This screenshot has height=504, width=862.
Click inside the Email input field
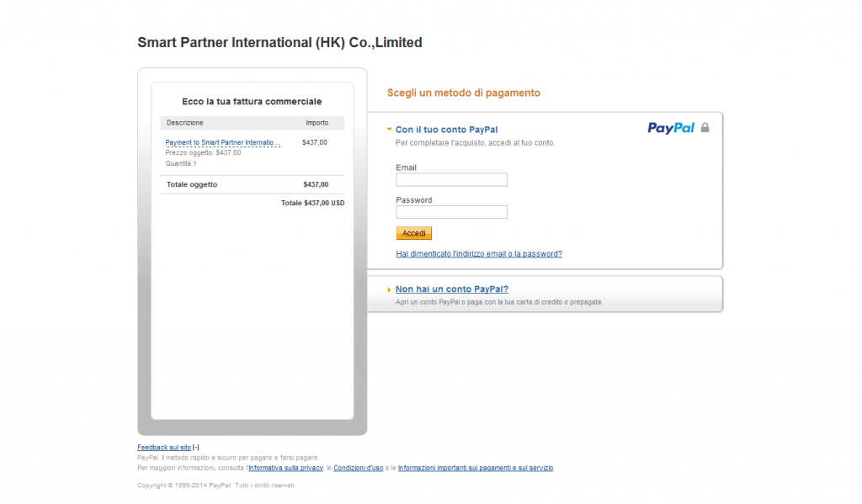click(x=451, y=179)
